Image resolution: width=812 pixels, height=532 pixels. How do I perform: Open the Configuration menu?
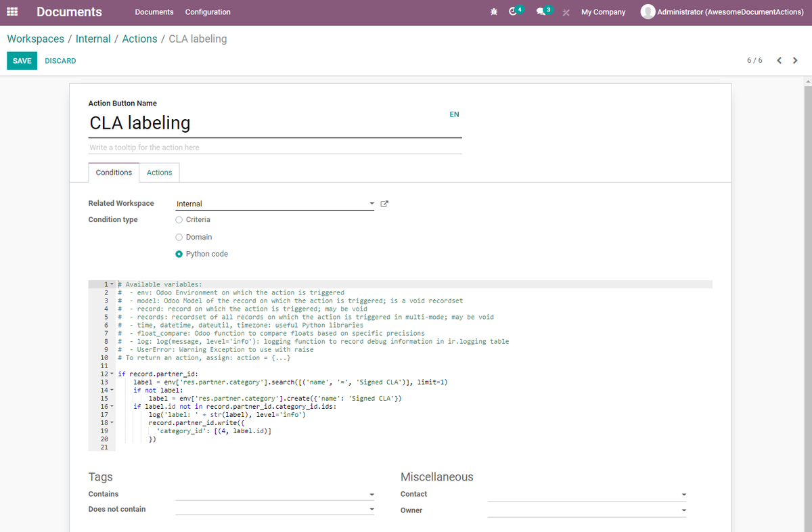click(x=208, y=12)
